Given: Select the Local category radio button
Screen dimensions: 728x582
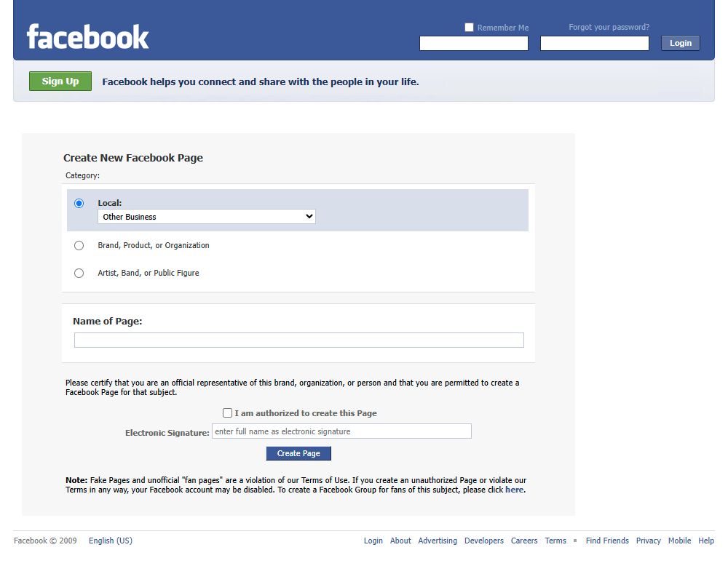Looking at the screenshot, I should [79, 203].
